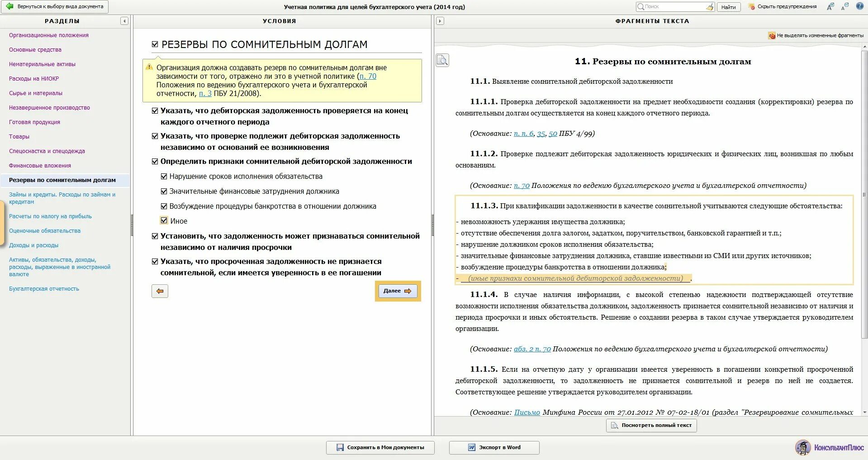Toggle checkbox независимо от наличия просрочки
The height and width of the screenshot is (460, 868).
coord(155,236)
